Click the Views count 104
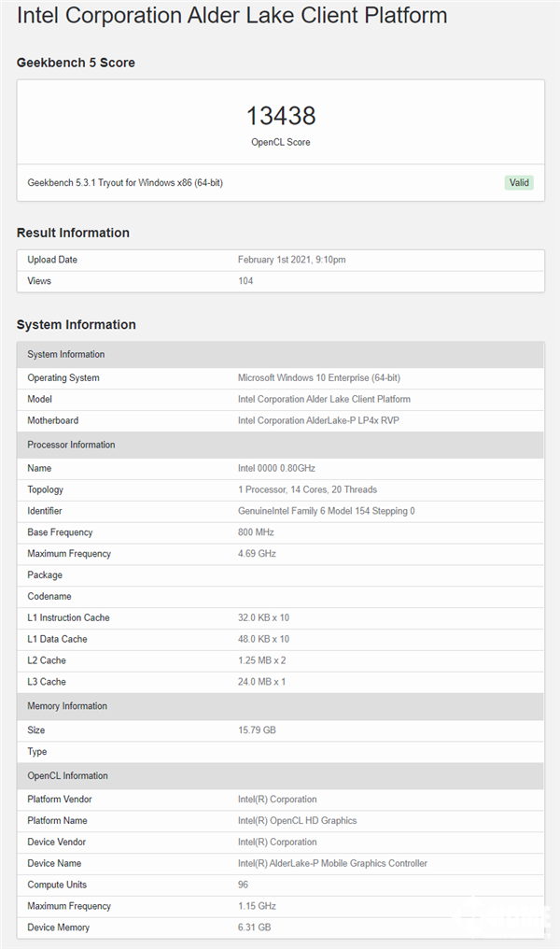The image size is (560, 949). pos(245,281)
